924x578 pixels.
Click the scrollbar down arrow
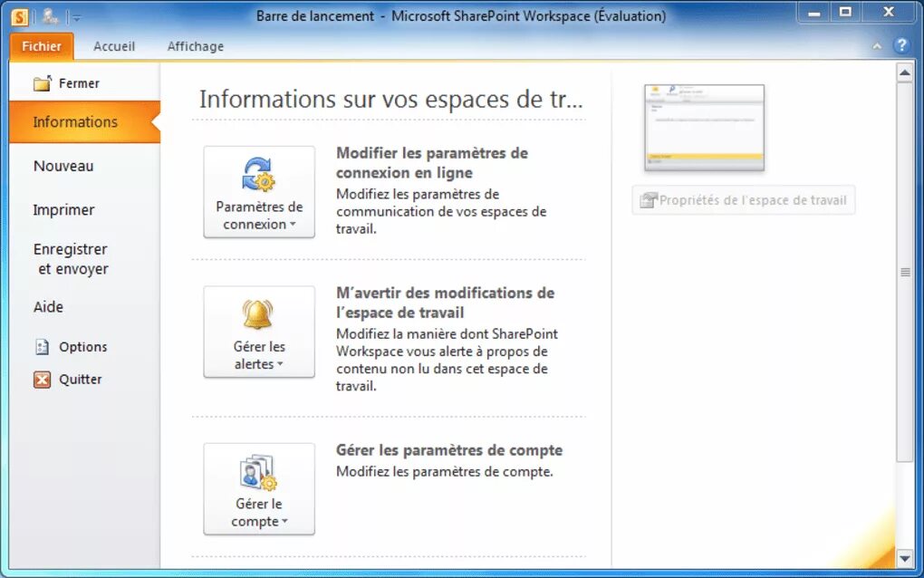pos(905,558)
